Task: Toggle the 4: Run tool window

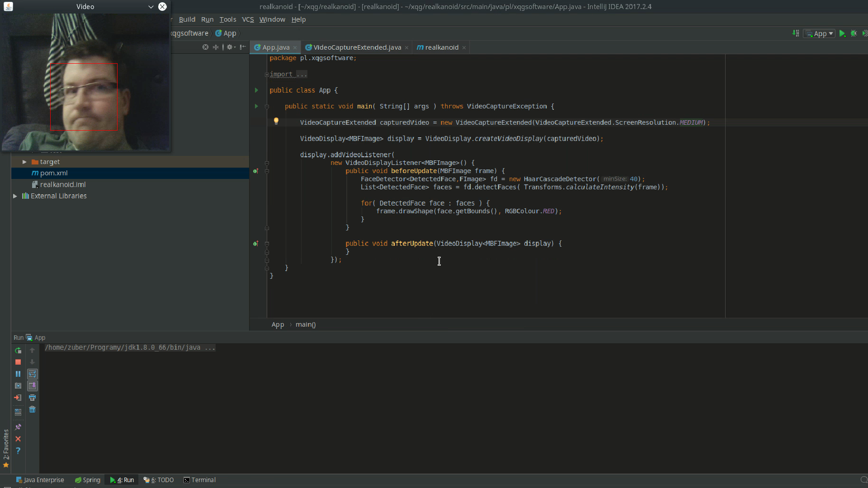Action: coord(122,480)
